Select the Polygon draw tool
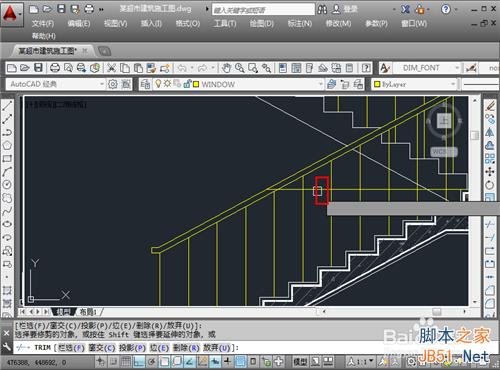500x370 pixels. coord(7,145)
